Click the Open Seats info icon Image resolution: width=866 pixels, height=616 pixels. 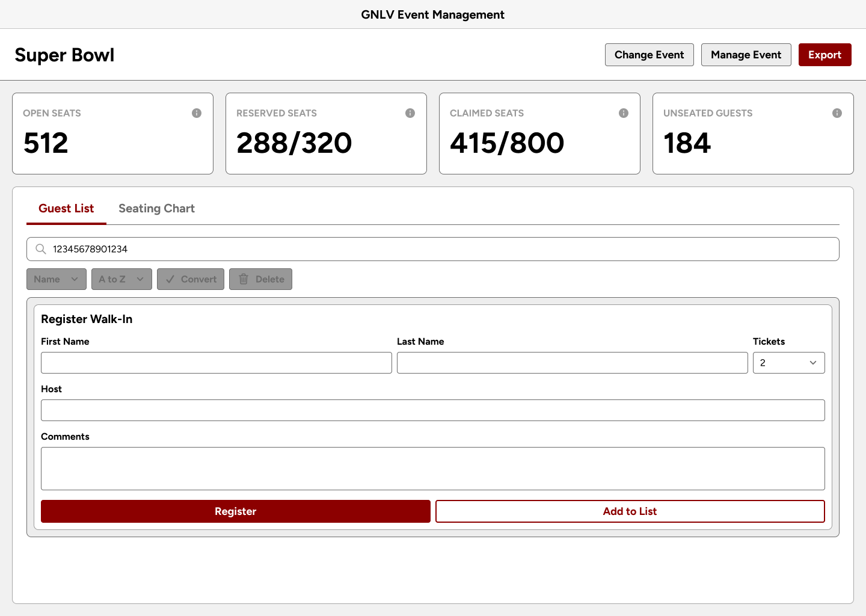[x=197, y=113]
